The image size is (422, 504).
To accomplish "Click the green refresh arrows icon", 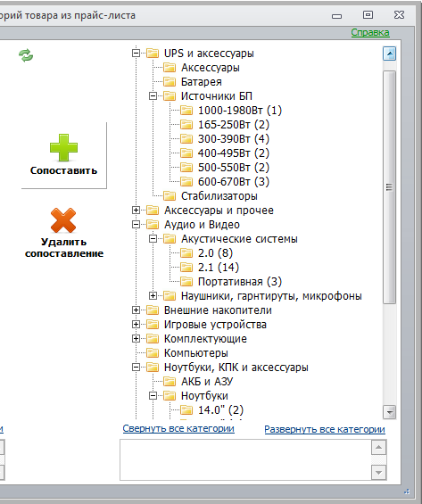I will [26, 55].
